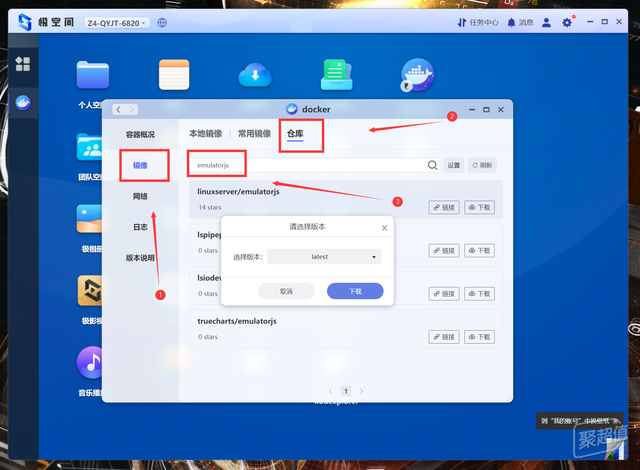Close the version selection dialog
Viewport: 640px width, 470px height.
384,228
